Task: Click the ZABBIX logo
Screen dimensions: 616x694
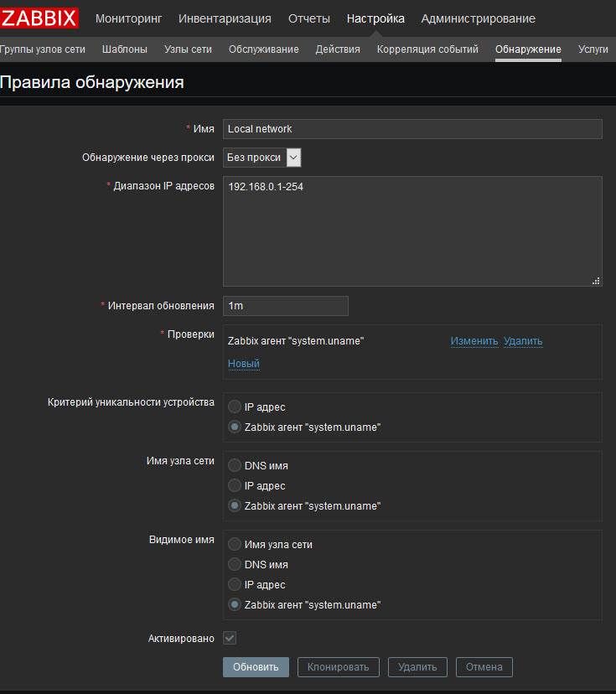Action: pyautogui.click(x=39, y=18)
